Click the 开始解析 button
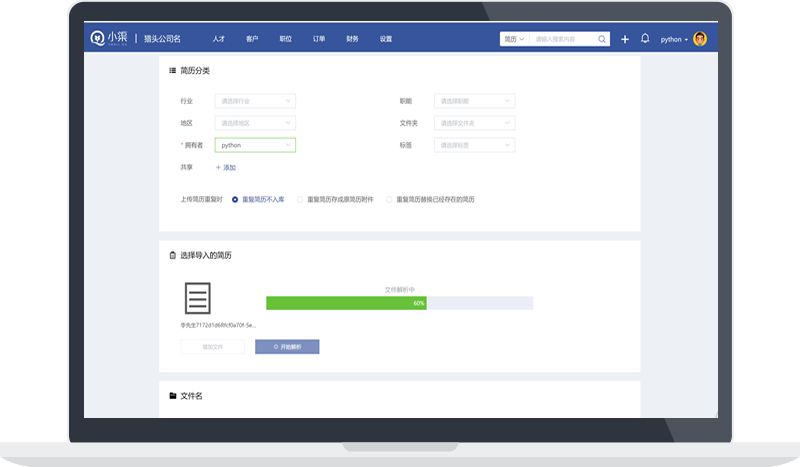Image resolution: width=800 pixels, height=467 pixels. tap(287, 347)
